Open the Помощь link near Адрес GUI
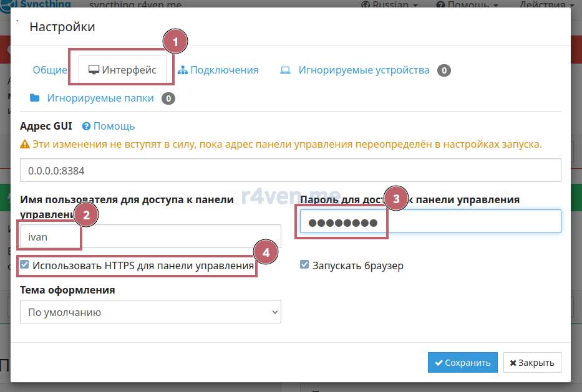Viewport: 582px width, 392px height. [x=114, y=126]
